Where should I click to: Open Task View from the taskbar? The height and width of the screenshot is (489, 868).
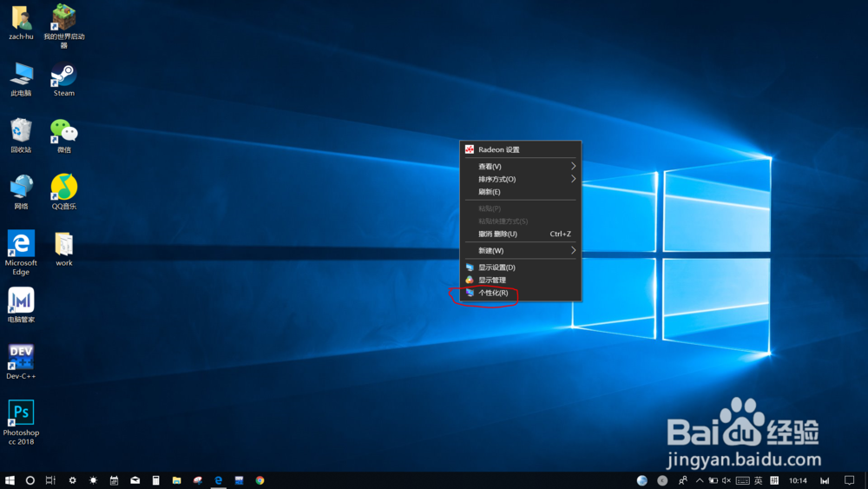click(x=50, y=480)
